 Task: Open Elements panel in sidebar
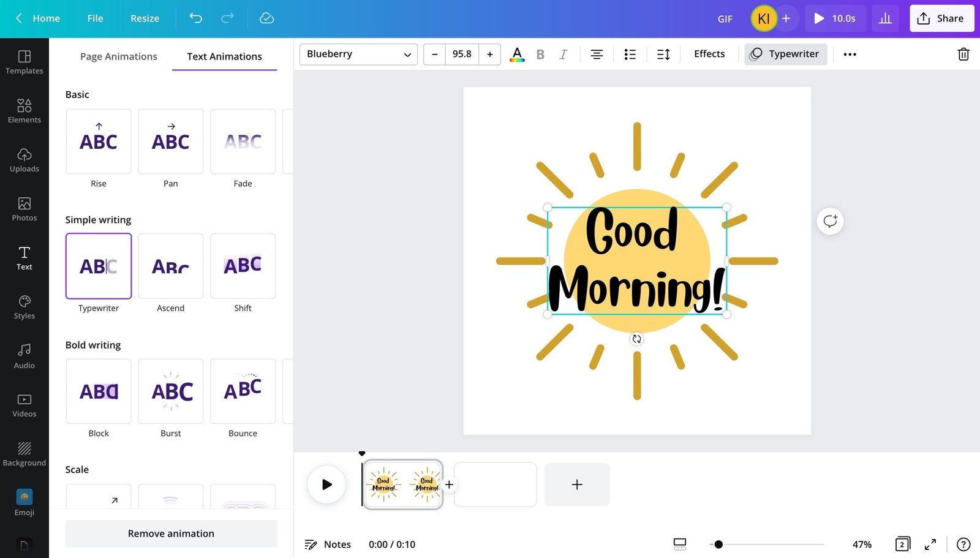pos(24,111)
